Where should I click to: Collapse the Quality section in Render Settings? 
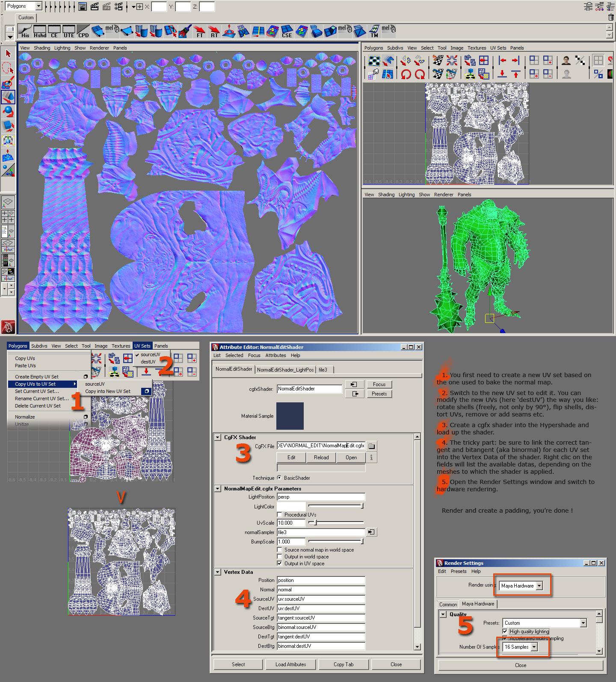tap(443, 614)
